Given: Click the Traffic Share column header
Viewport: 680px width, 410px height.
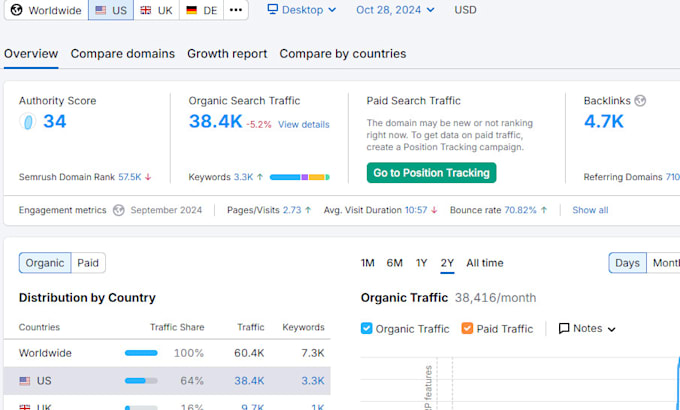Looking at the screenshot, I should (x=177, y=327).
